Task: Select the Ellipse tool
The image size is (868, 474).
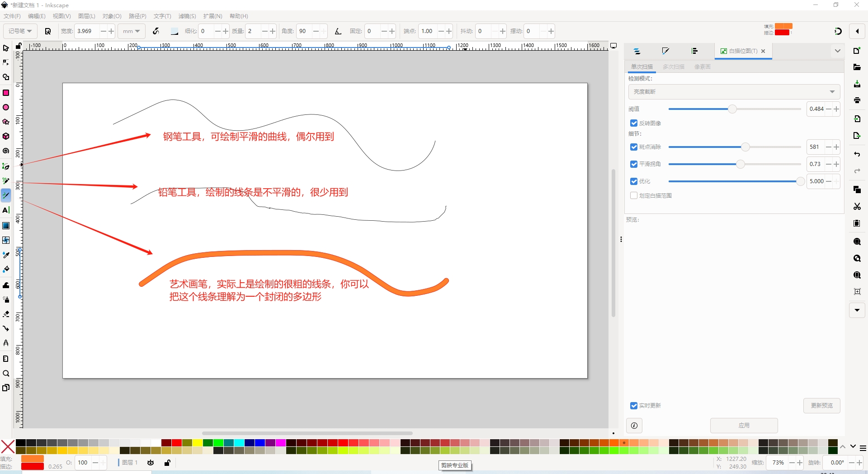Action: coord(6,108)
